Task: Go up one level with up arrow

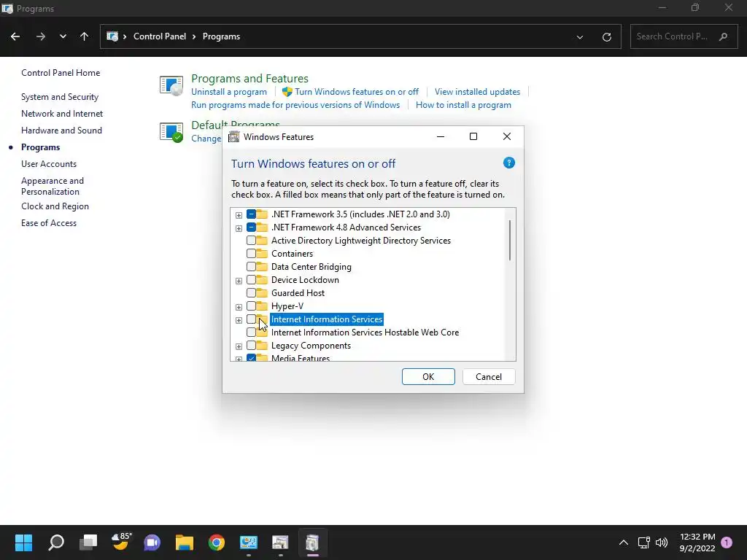Action: point(85,36)
